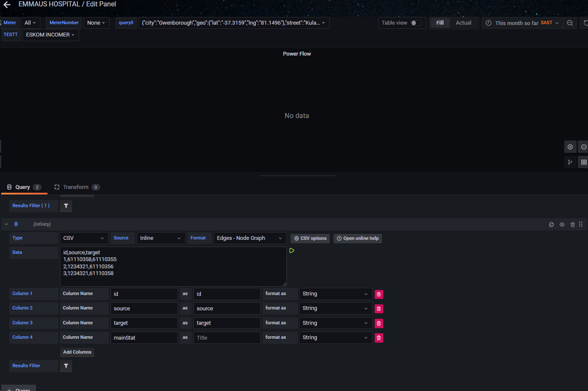Remove Column 4 mainStat

click(x=379, y=338)
